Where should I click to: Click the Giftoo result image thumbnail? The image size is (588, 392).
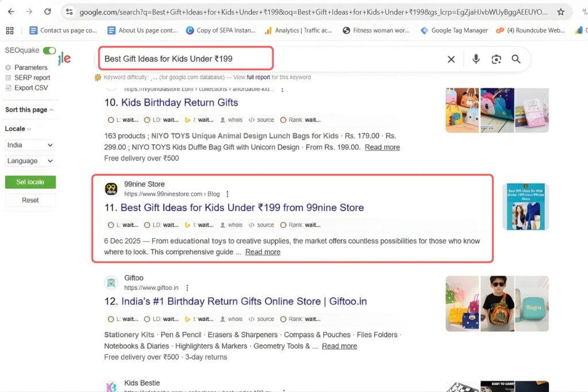pyautogui.click(x=497, y=302)
